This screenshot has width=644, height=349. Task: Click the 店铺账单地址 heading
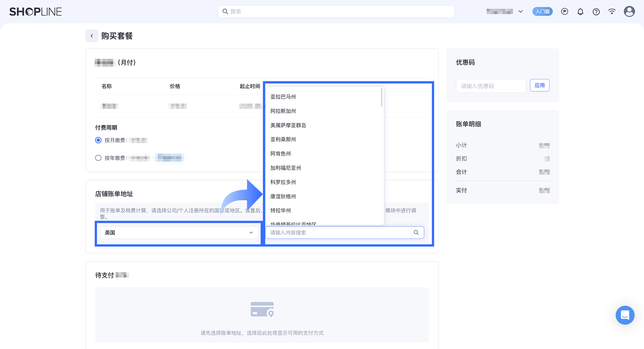(114, 194)
